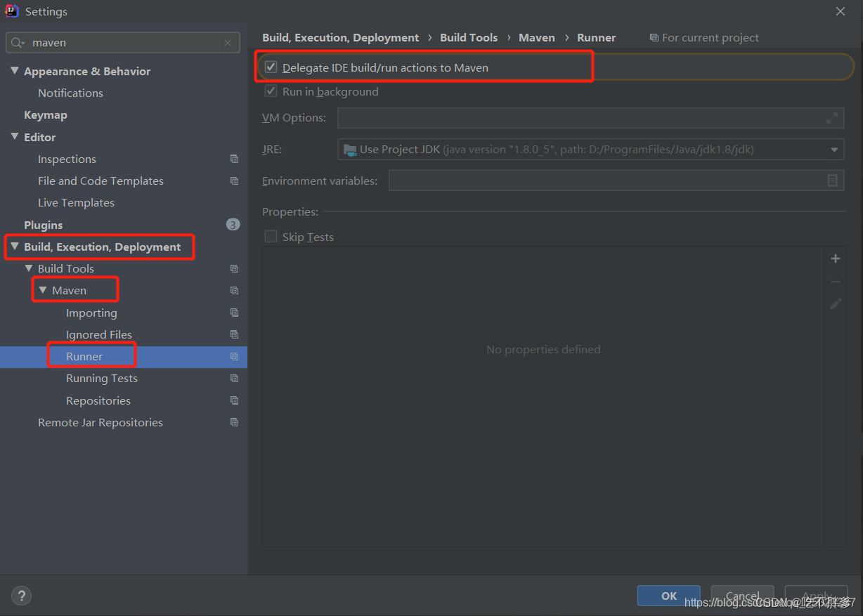863x616 pixels.
Task: Click project-level icon beside Importing
Action: (x=235, y=313)
